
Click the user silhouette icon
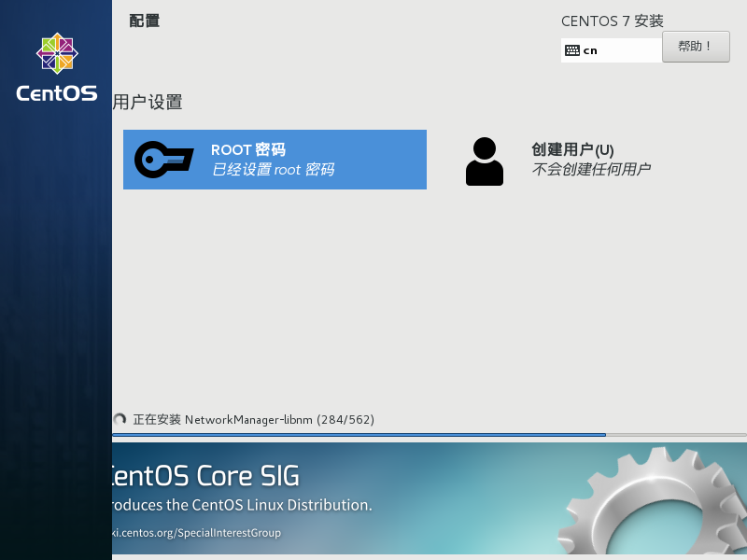485,161
